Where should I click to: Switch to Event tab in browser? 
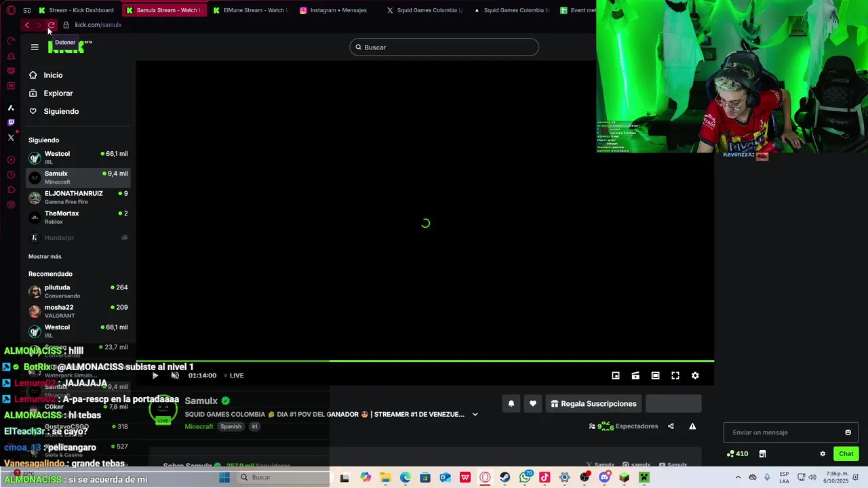pyautogui.click(x=577, y=10)
